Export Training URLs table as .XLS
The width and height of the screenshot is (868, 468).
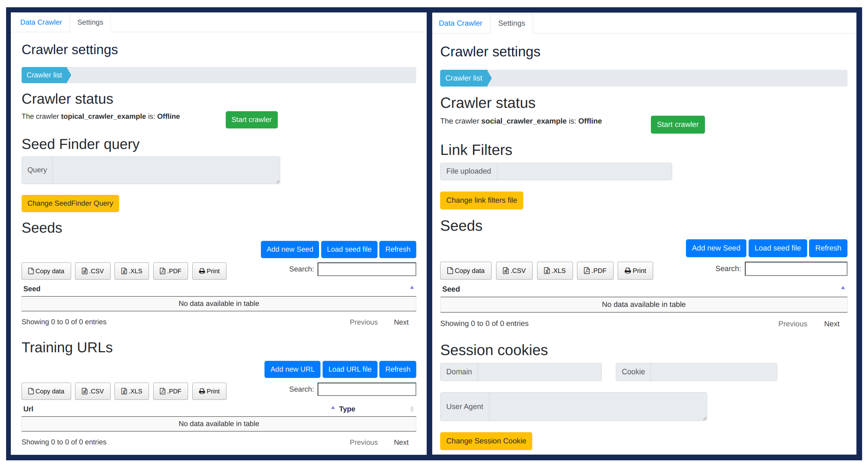[x=131, y=391]
